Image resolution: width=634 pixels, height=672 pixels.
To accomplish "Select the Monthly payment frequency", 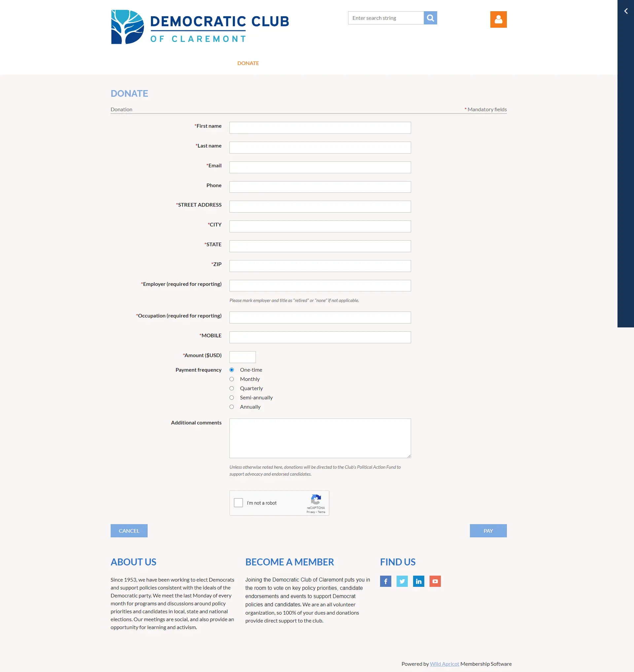I will 232,379.
